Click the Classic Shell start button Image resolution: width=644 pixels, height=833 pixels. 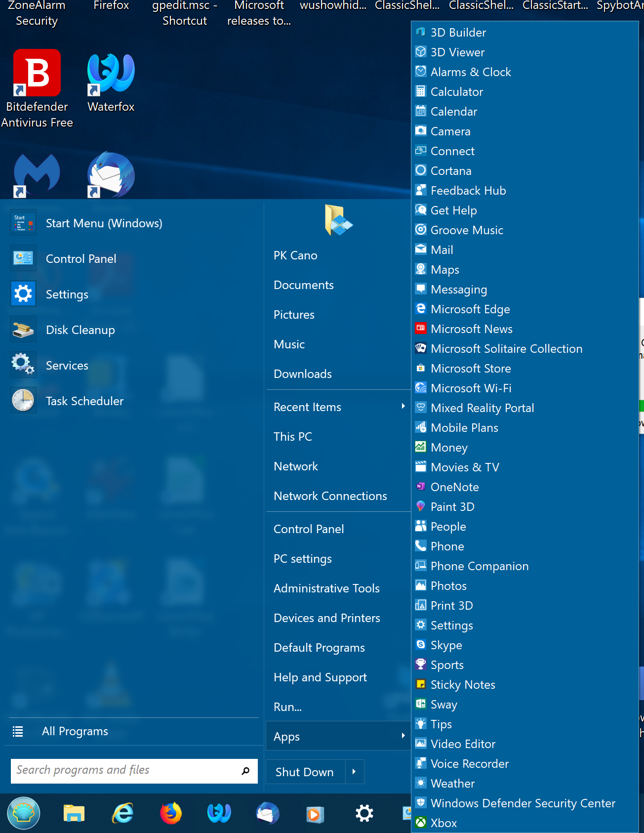pyautogui.click(x=23, y=813)
